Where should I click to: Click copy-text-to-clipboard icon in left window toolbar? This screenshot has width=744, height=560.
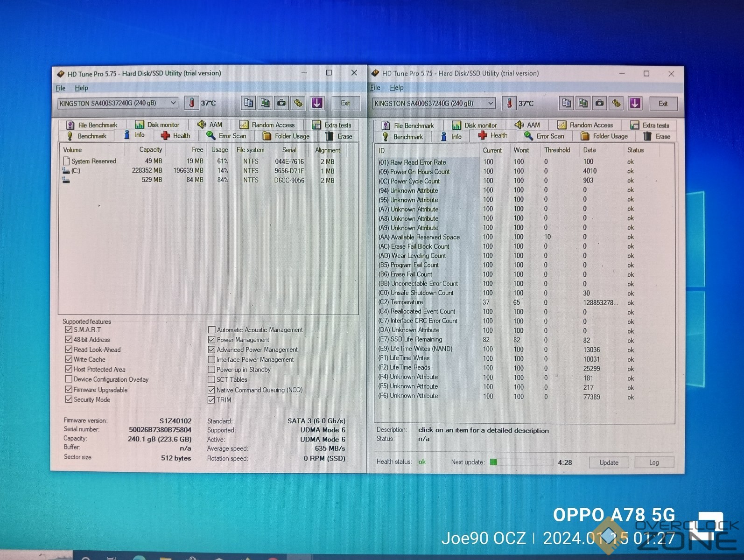click(248, 103)
